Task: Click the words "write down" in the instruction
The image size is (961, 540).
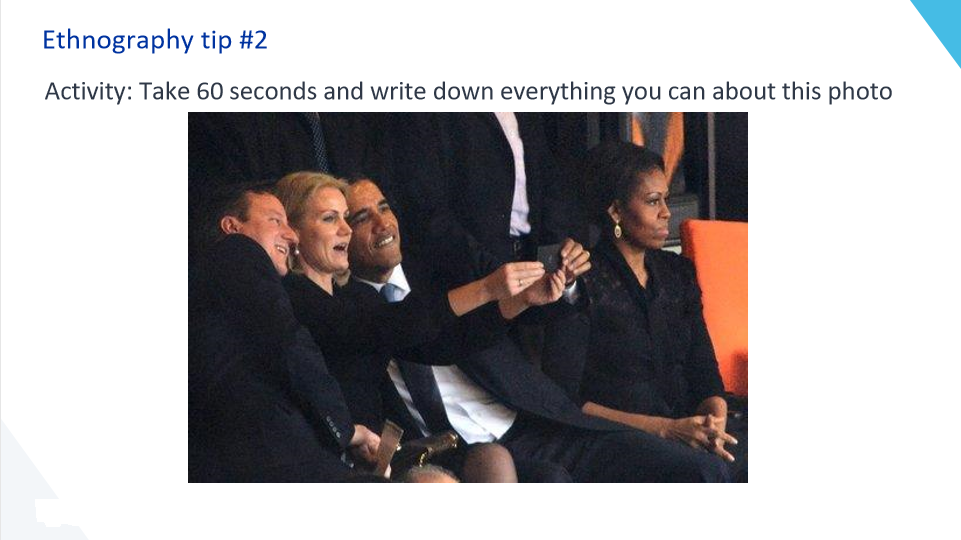Action: 431,91
